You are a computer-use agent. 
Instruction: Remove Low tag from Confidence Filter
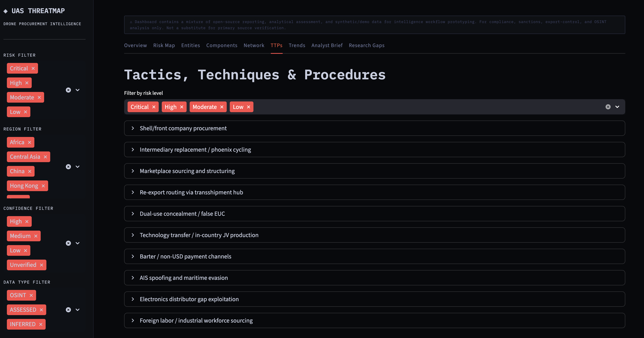(25, 250)
